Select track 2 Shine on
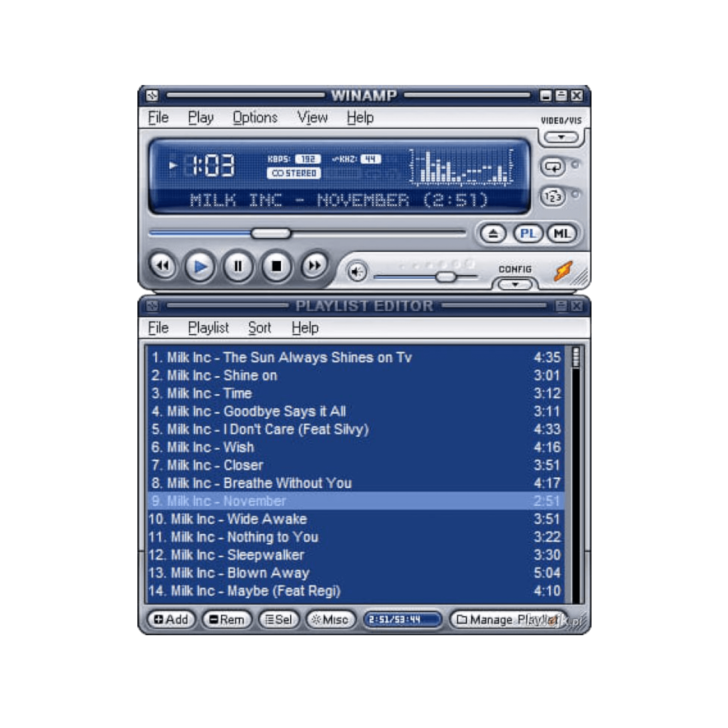728x728 pixels. [x=356, y=376]
